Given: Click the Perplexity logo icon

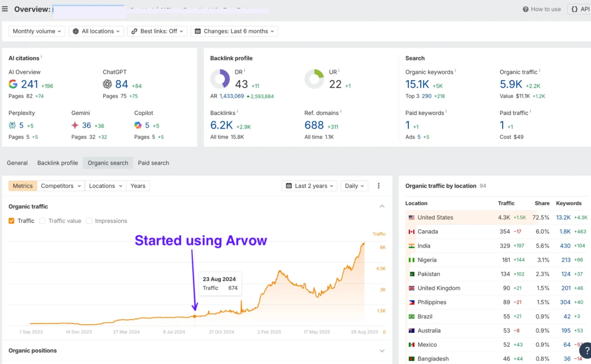Looking at the screenshot, I should 12,125.
